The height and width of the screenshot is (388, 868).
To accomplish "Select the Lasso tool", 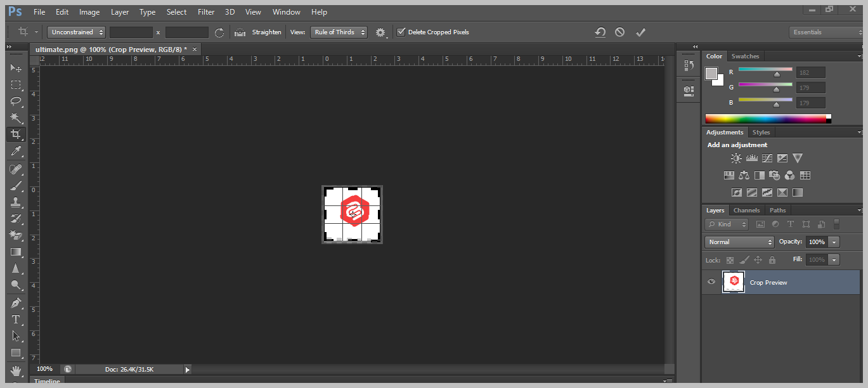I will point(16,101).
